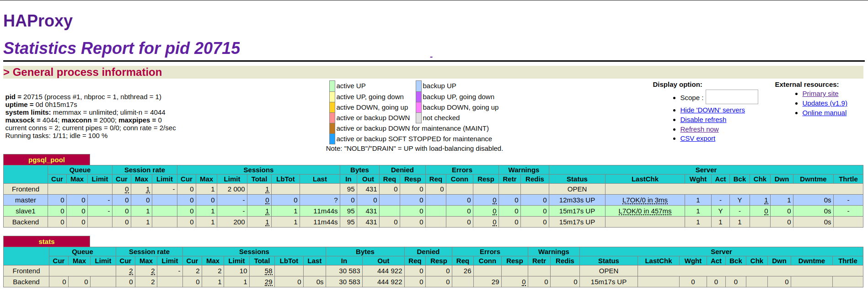Click the 'L7OK/0 in 3ms' check result
The width and height of the screenshot is (868, 297).
pyautogui.click(x=645, y=200)
